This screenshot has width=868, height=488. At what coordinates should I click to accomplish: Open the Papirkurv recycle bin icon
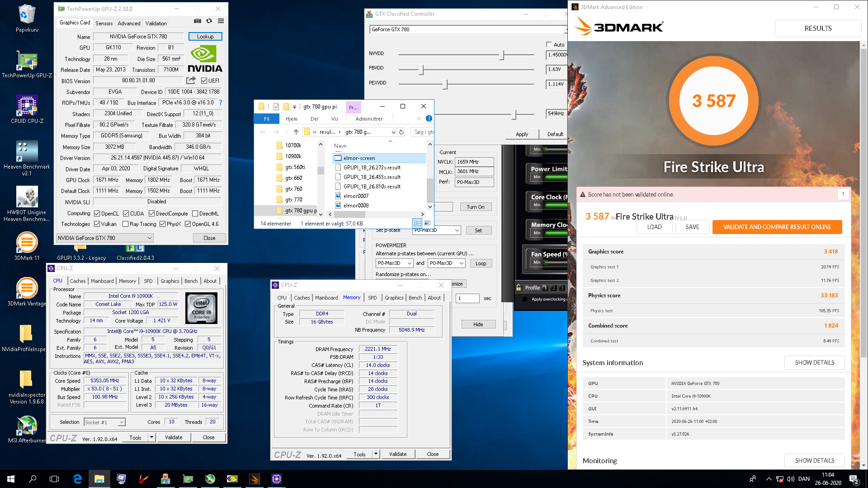(x=27, y=19)
